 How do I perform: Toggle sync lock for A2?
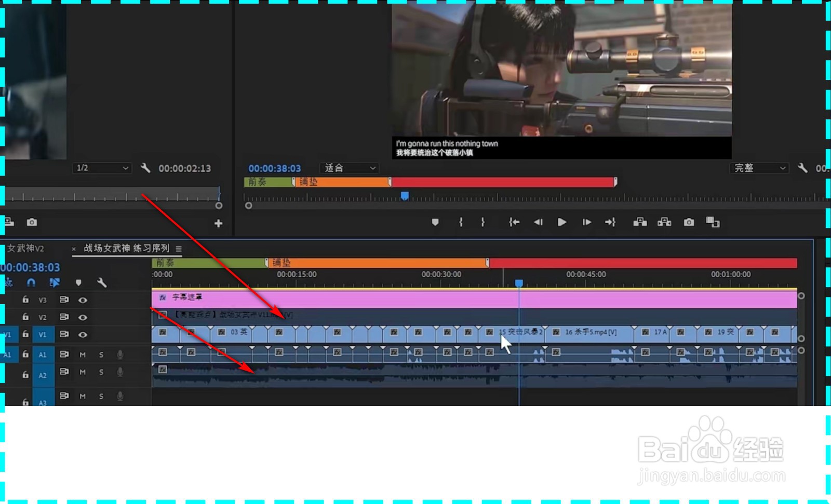(64, 372)
